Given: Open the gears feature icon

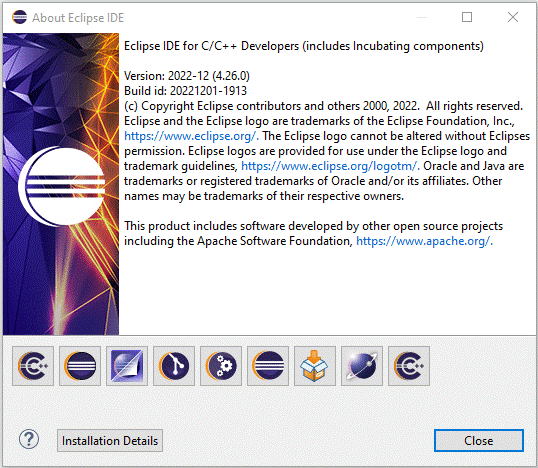Looking at the screenshot, I should 221,366.
